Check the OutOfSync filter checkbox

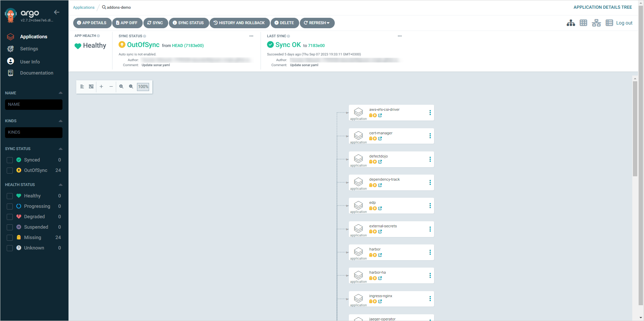[10, 171]
